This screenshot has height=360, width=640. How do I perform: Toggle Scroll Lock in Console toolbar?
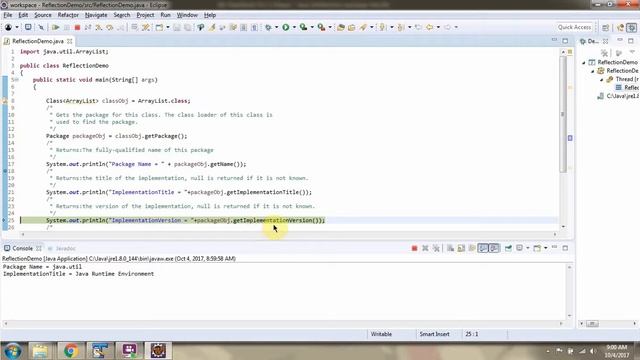pos(461,248)
